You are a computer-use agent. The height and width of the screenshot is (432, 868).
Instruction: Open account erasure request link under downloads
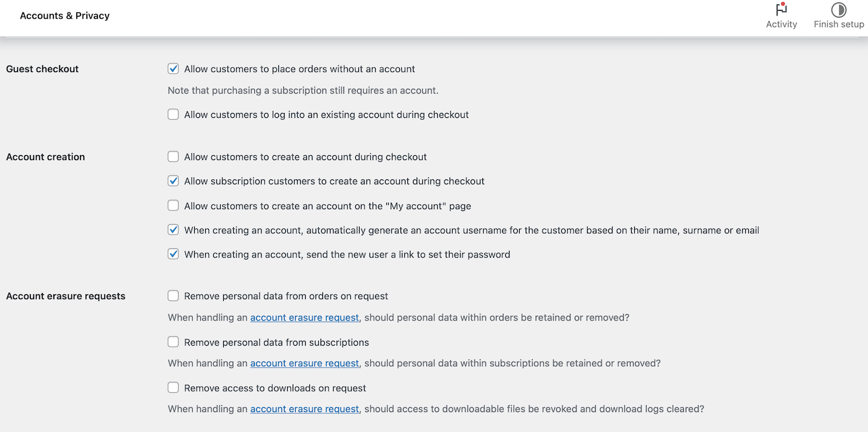(304, 410)
